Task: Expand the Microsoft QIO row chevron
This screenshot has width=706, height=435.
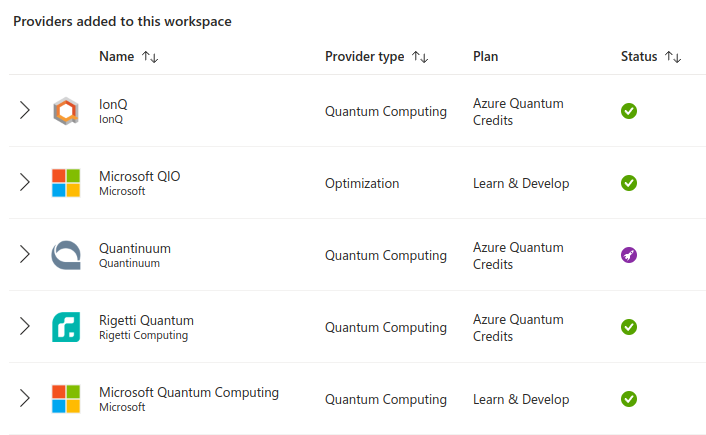Action: (x=25, y=182)
